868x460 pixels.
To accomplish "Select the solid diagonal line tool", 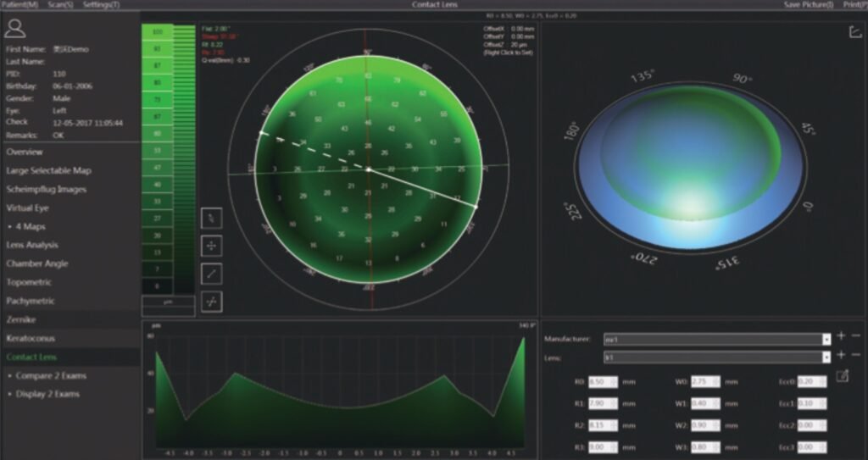I will point(211,274).
